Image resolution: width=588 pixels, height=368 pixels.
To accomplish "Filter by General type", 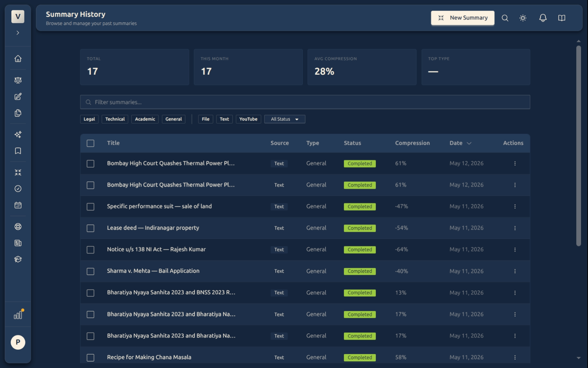I will [173, 119].
